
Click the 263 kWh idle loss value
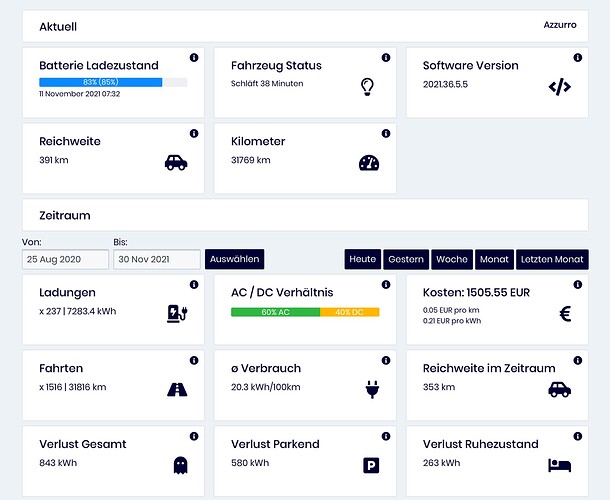pyautogui.click(x=442, y=463)
